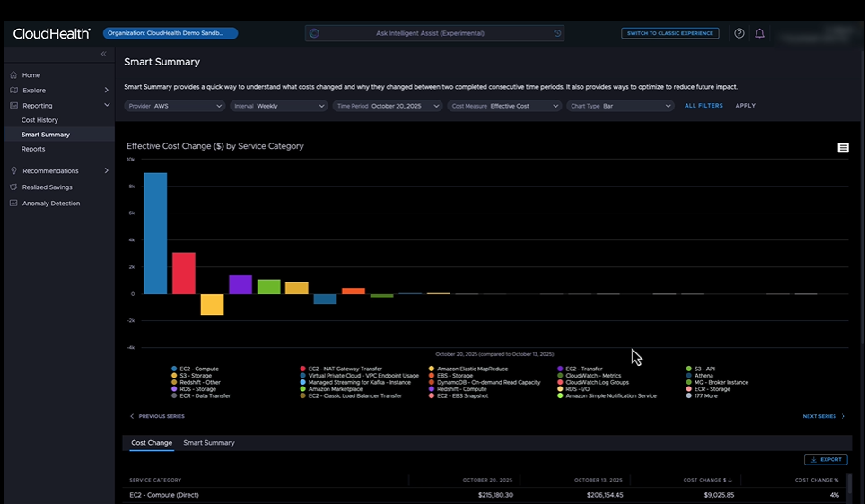Click the Cost Change $ sort arrow
This screenshot has height=504, width=865.
point(730,481)
